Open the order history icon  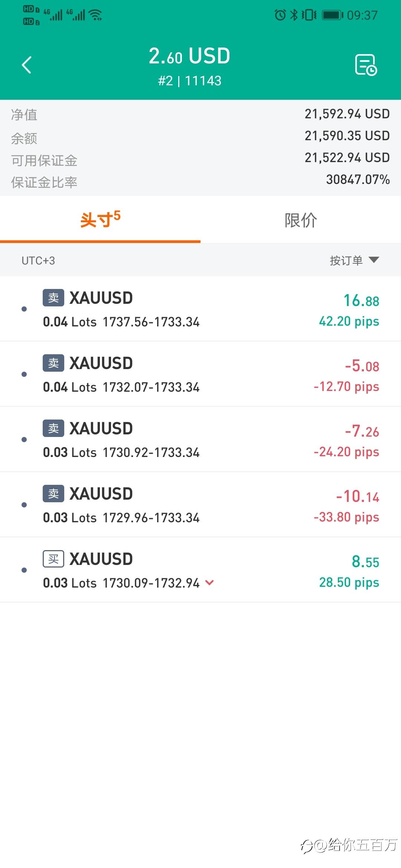(x=366, y=65)
